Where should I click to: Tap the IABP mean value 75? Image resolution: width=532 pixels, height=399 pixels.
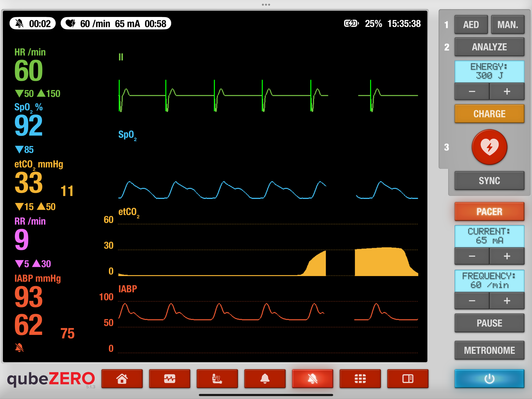click(67, 334)
